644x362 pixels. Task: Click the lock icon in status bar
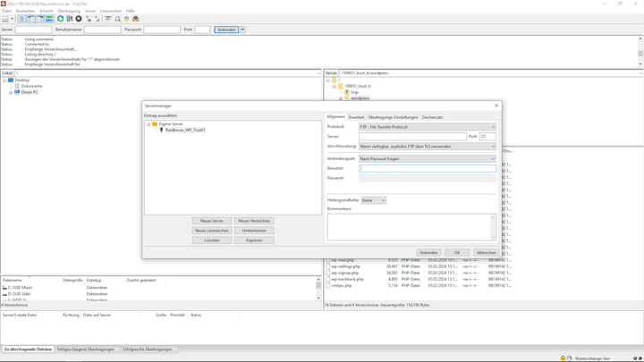[x=563, y=358]
